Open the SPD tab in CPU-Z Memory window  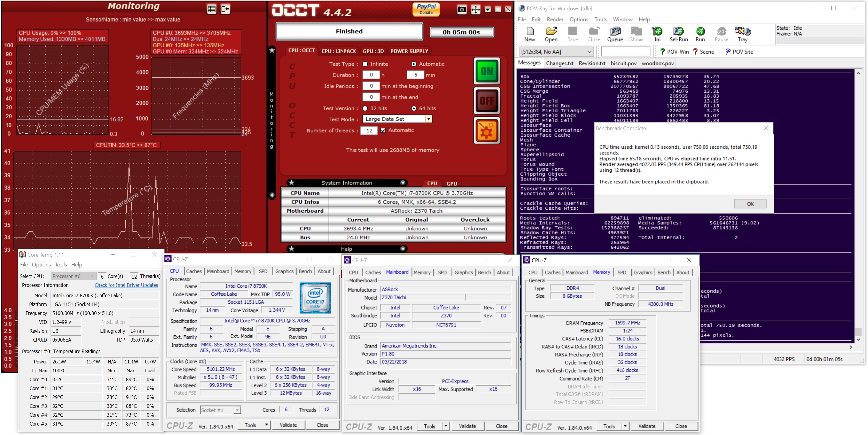point(622,272)
